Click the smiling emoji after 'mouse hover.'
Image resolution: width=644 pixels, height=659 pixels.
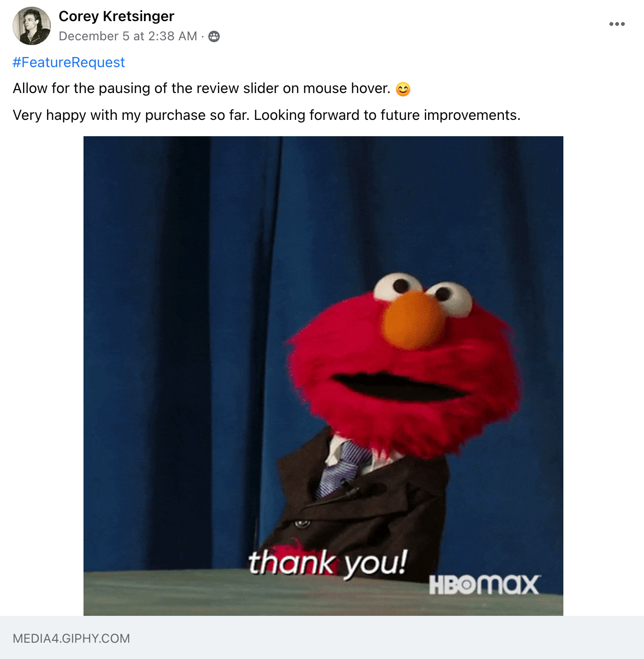point(403,89)
